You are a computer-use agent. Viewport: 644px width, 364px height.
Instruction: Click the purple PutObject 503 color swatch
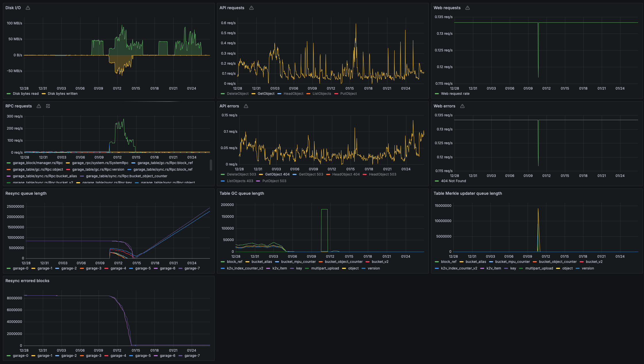258,181
